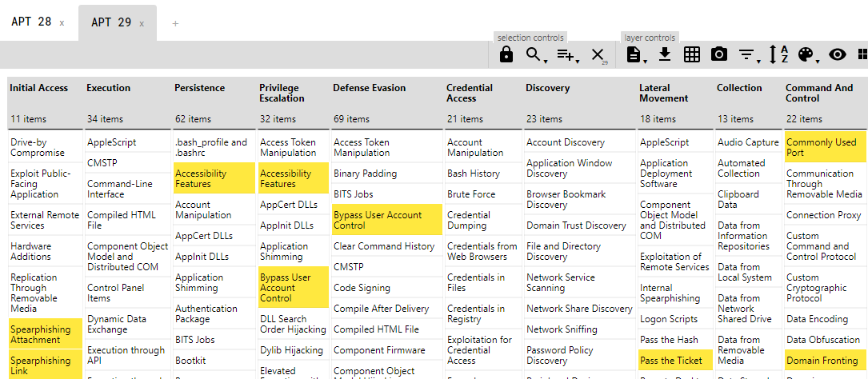Add a new layer tab with plus
The height and width of the screenshot is (379, 868).
coord(175,23)
